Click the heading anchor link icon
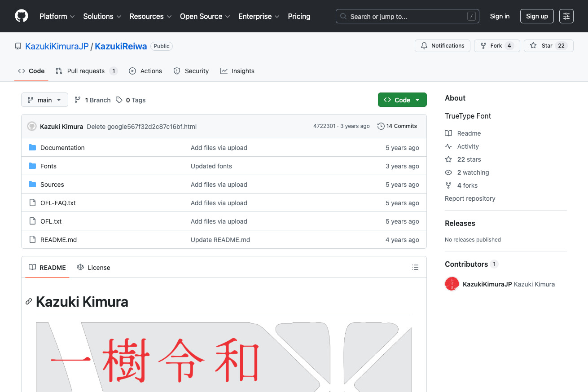The height and width of the screenshot is (392, 588). pyautogui.click(x=29, y=302)
